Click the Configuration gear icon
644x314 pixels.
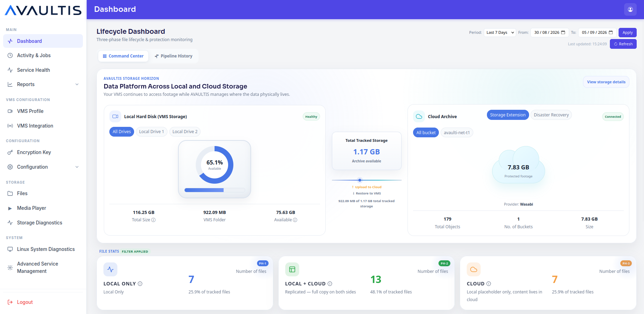tap(10, 167)
